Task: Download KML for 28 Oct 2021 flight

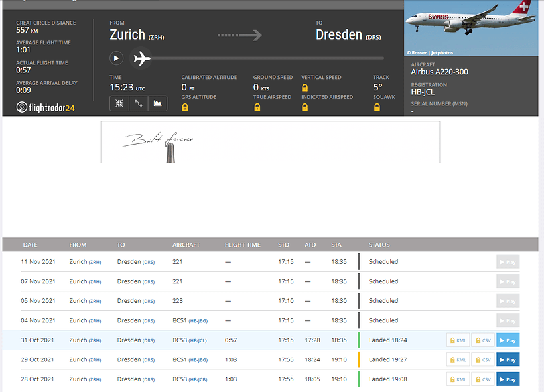Action: (458, 379)
